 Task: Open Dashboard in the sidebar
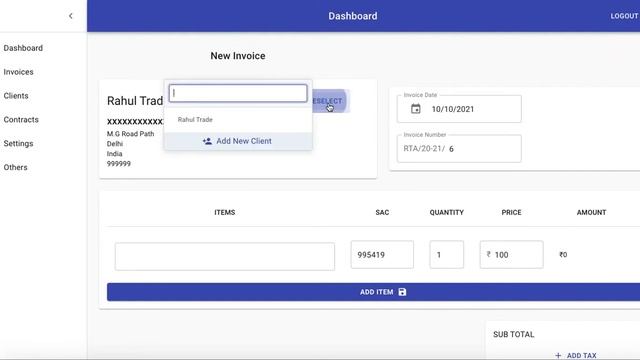click(x=23, y=48)
